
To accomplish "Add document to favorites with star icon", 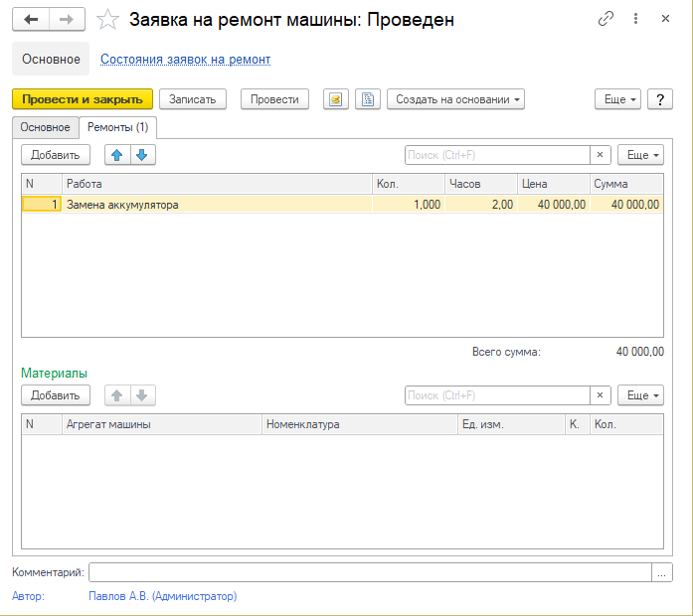I will click(x=107, y=20).
